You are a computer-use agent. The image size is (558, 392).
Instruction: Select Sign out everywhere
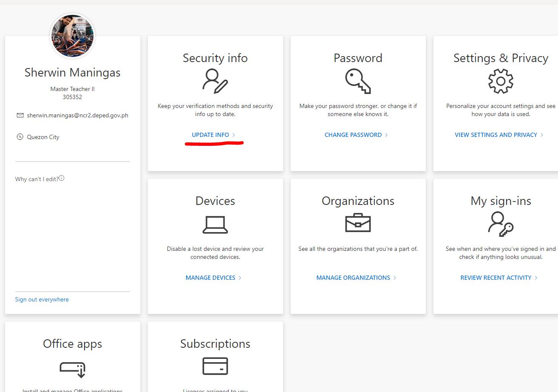[x=42, y=299]
